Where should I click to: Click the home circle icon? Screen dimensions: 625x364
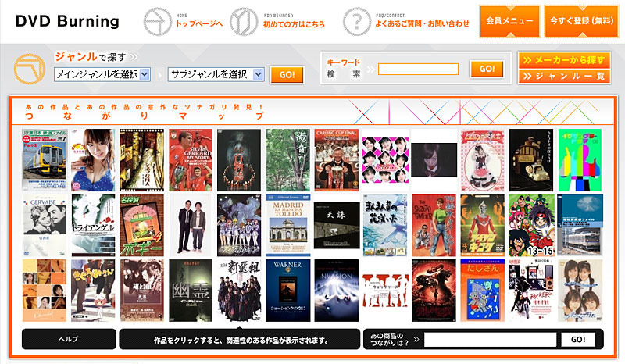158,22
